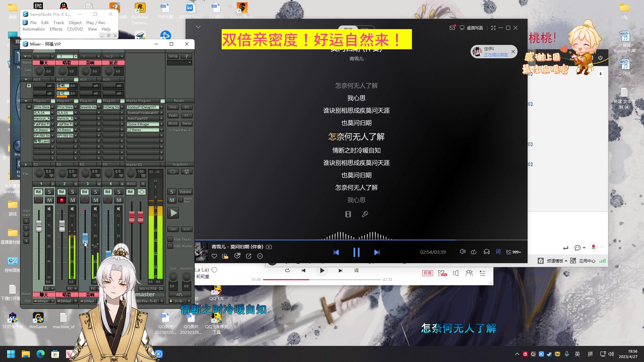Open the microphone karaoke icon under the lyrics

tap(365, 214)
